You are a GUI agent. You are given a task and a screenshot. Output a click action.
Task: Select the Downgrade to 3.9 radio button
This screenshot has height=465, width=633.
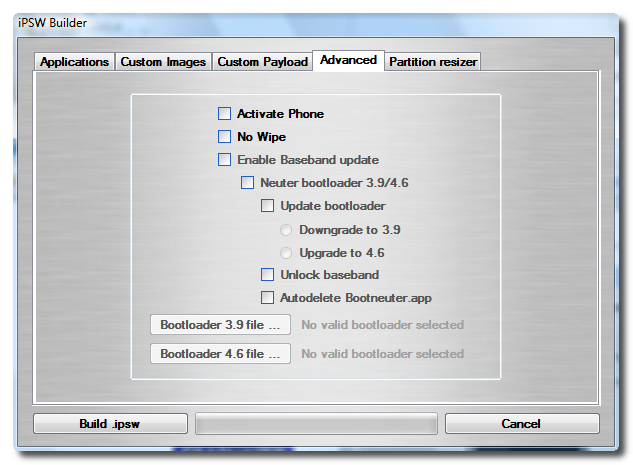286,230
